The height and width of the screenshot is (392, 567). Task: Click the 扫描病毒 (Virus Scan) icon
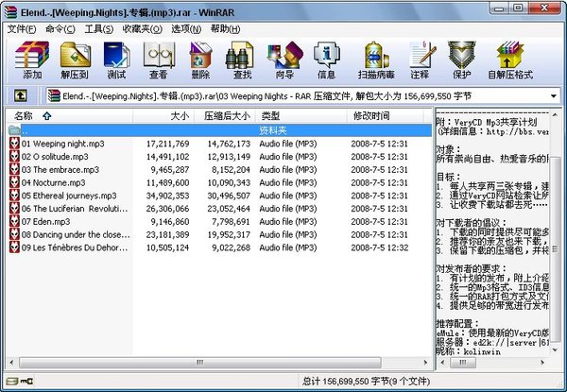tap(376, 55)
